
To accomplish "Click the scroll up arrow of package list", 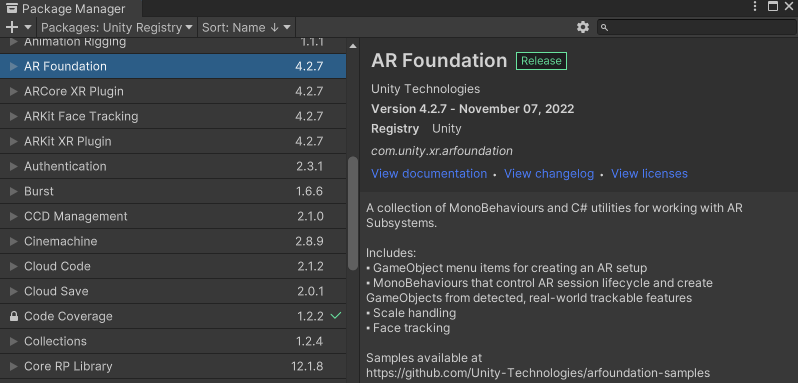I will pyautogui.click(x=353, y=46).
